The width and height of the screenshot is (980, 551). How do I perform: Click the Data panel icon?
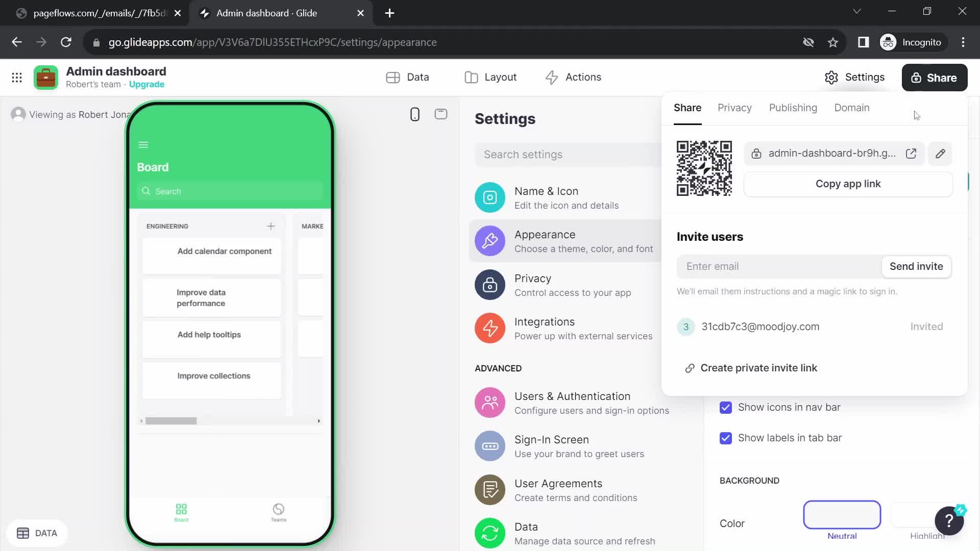23,532
